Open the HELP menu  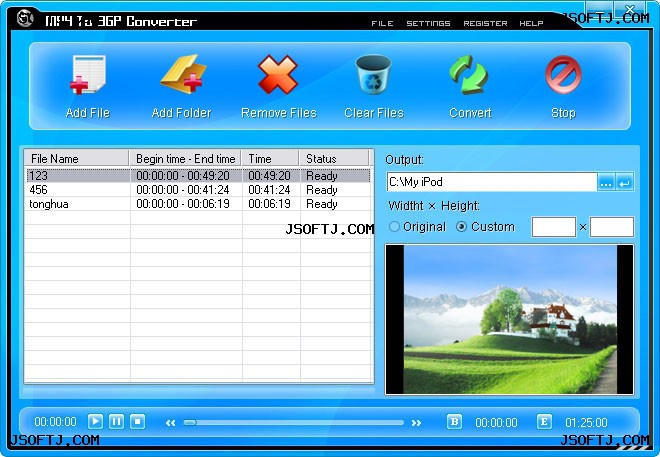pyautogui.click(x=531, y=23)
